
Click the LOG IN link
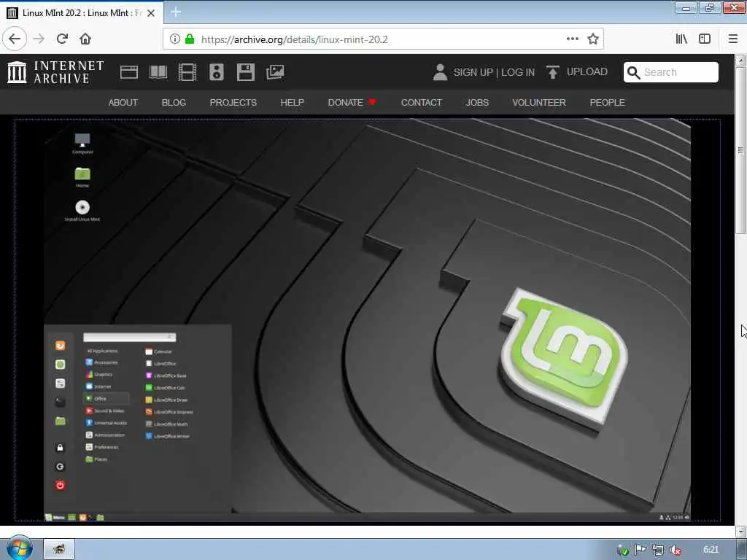518,72
